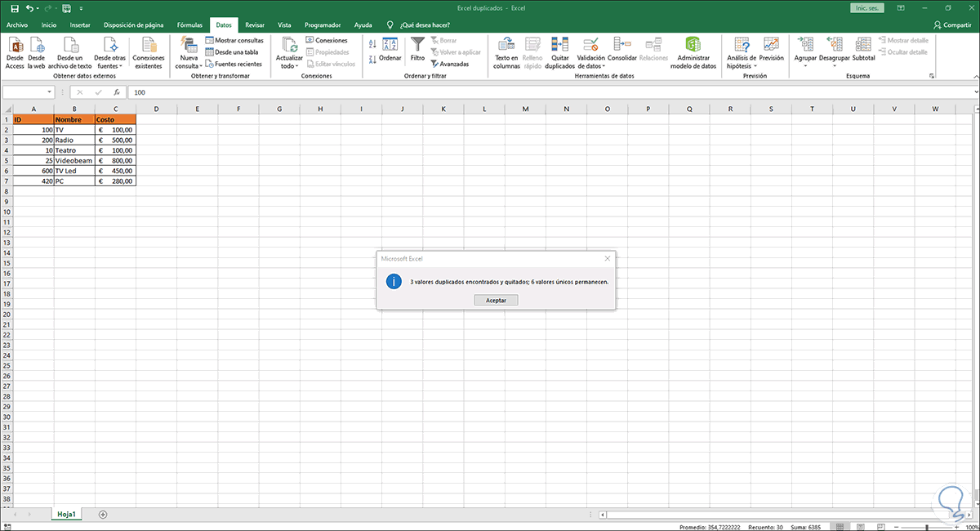Click the zoom in plus button
This screenshot has width=980, height=531.
[x=955, y=528]
